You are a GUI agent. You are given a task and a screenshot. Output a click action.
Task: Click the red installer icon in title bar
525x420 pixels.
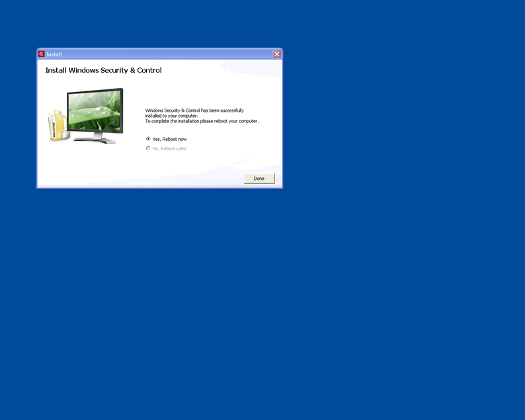pos(41,54)
